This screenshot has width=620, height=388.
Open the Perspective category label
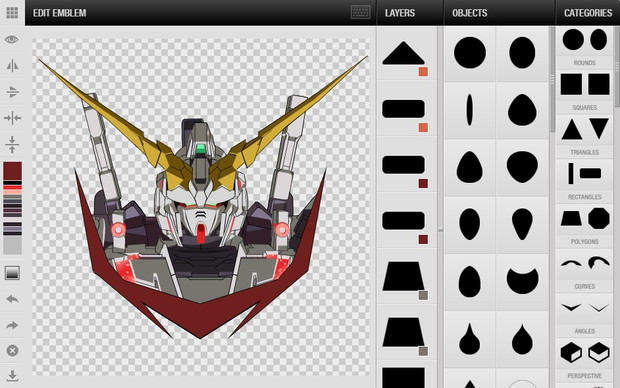click(x=584, y=376)
